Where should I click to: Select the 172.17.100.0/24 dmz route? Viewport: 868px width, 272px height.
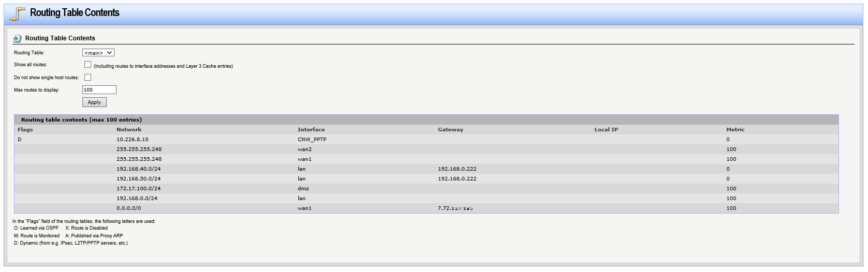click(x=138, y=189)
